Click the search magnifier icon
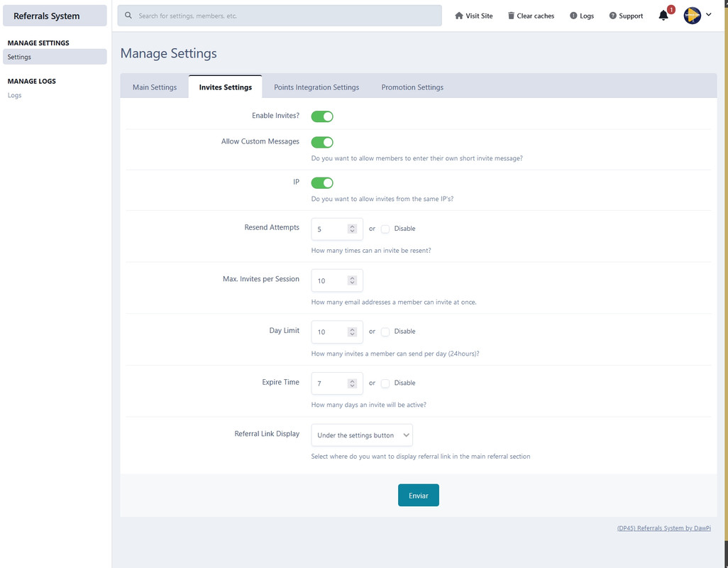This screenshot has width=728, height=568. point(128,16)
